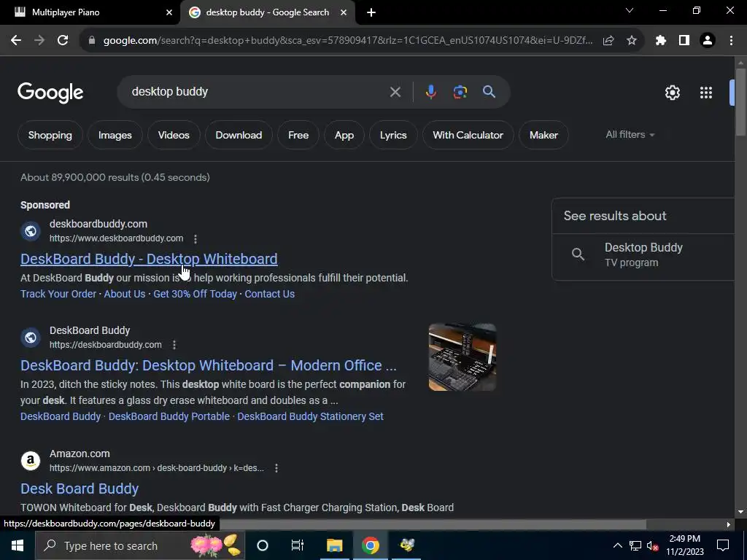Viewport: 747px width, 560px height.
Task: Click the desk whiteboard result thumbnail
Action: pyautogui.click(x=462, y=357)
